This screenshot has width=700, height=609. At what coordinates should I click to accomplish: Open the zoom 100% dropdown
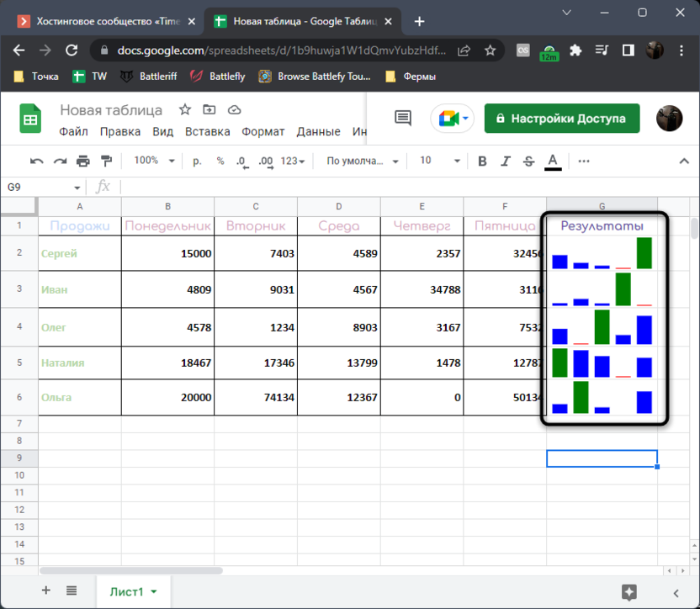154,161
